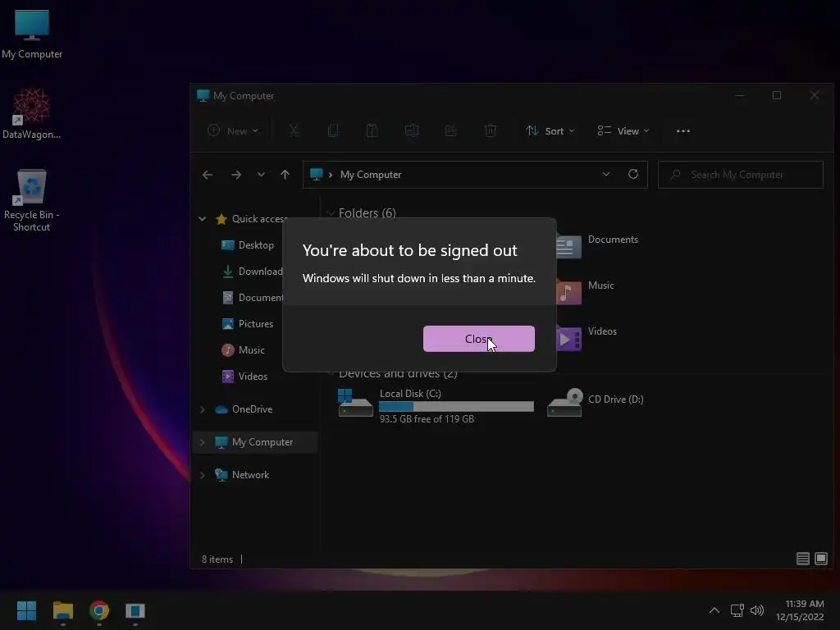840x630 pixels.
Task: Click the My Computer address bar path
Action: pos(371,175)
